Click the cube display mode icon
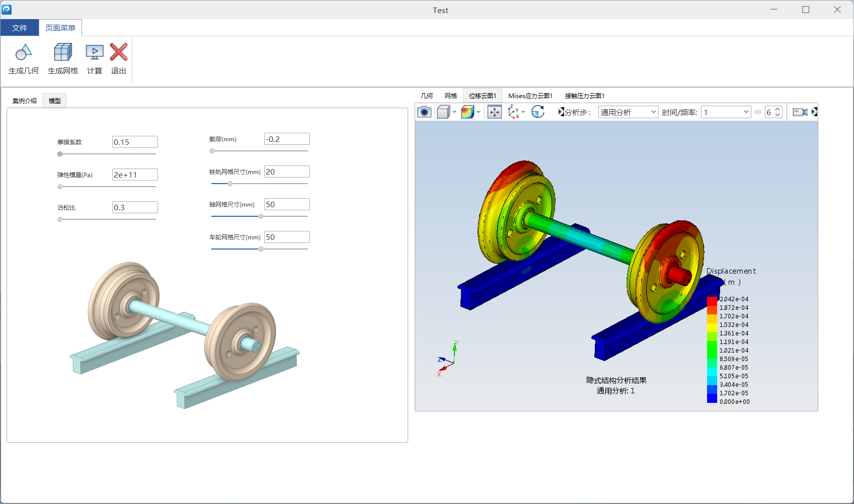Screen dimensions: 854x504 tap(443, 112)
